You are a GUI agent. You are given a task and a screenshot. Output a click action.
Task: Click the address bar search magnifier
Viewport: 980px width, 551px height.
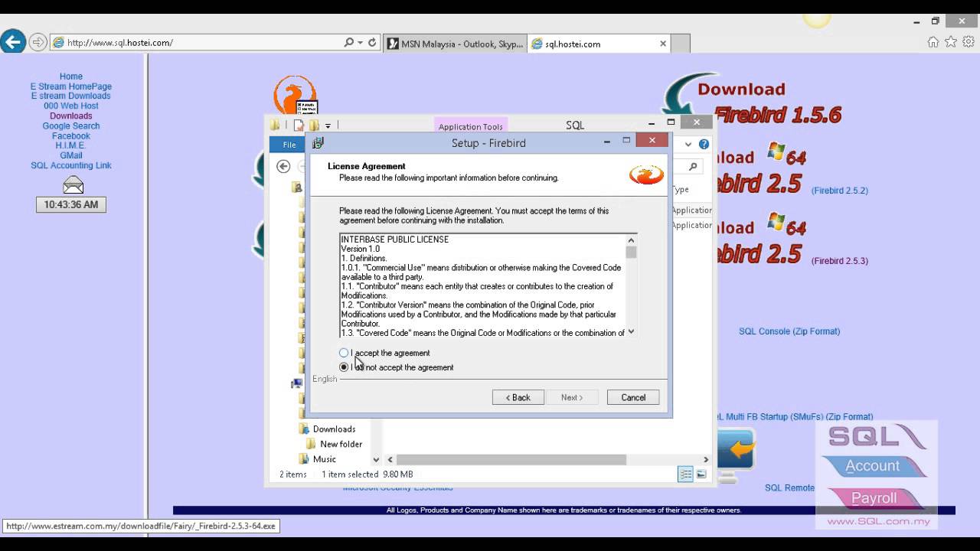[349, 43]
